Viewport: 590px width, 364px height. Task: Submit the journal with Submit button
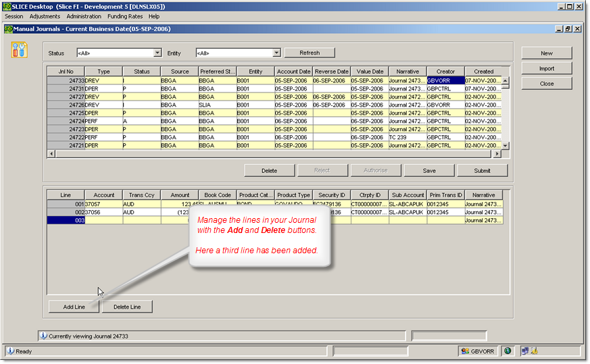(482, 170)
